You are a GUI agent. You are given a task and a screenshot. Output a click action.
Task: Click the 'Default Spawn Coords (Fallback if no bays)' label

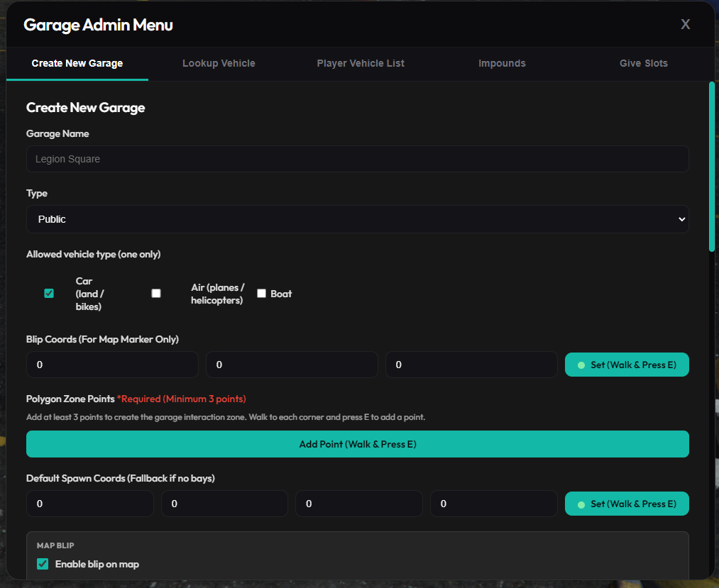point(121,478)
